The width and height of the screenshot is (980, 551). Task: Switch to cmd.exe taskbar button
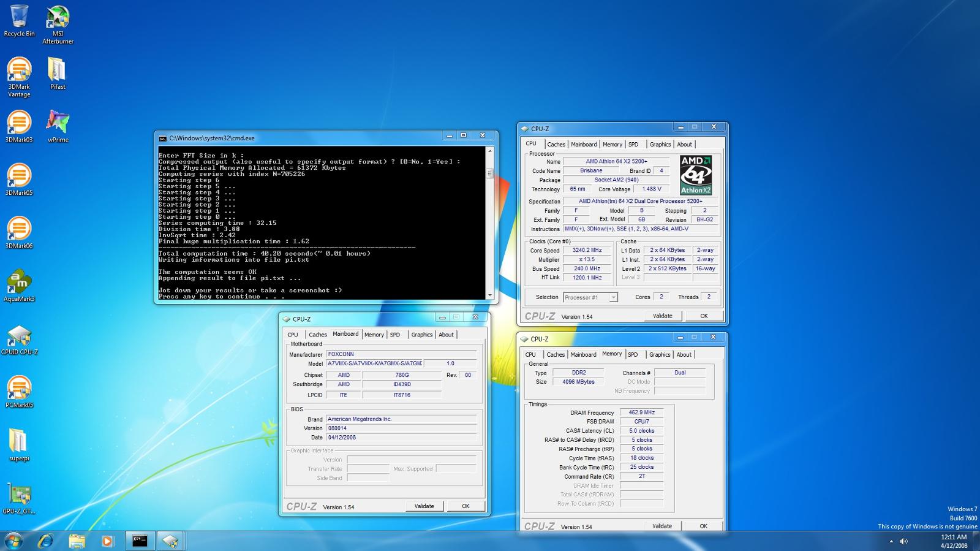tap(140, 541)
